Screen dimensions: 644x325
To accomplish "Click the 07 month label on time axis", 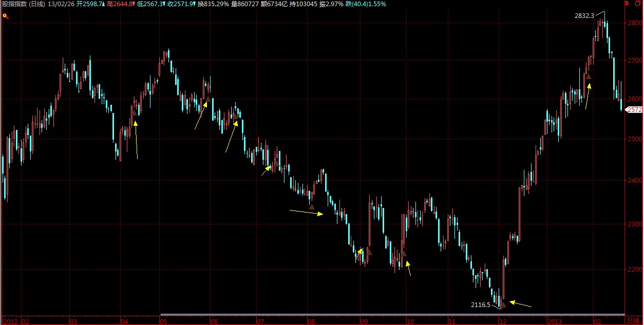I will click(260, 321).
